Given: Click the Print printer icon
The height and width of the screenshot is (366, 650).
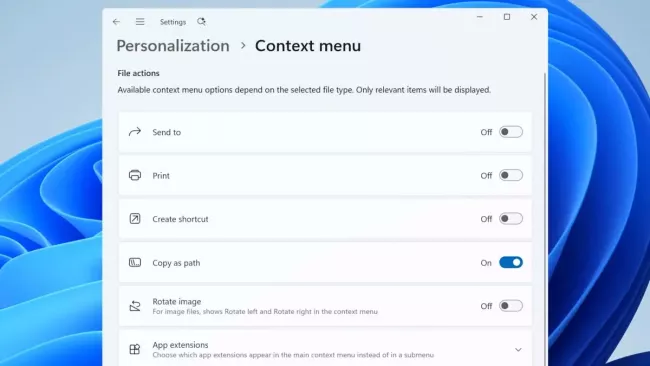Looking at the screenshot, I should click(135, 175).
